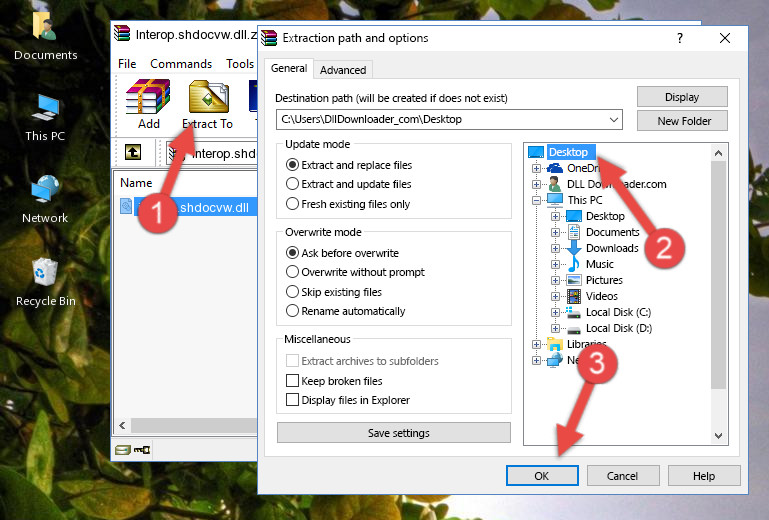Open the Documents desktop shortcut
Image resolution: width=769 pixels, height=520 pixels.
point(46,34)
